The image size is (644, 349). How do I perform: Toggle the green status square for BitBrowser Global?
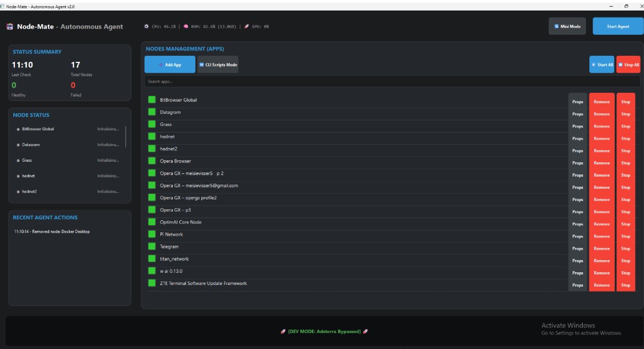[152, 99]
